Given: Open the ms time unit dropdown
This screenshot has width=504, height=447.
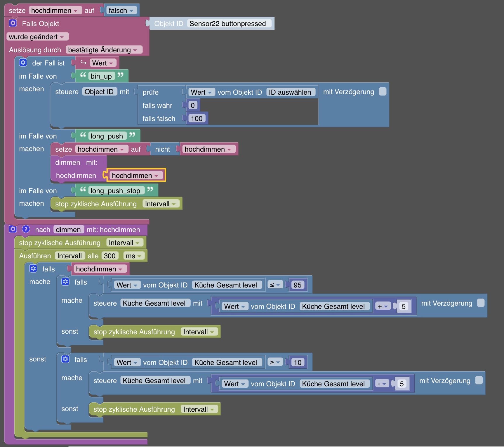Looking at the screenshot, I should [134, 256].
